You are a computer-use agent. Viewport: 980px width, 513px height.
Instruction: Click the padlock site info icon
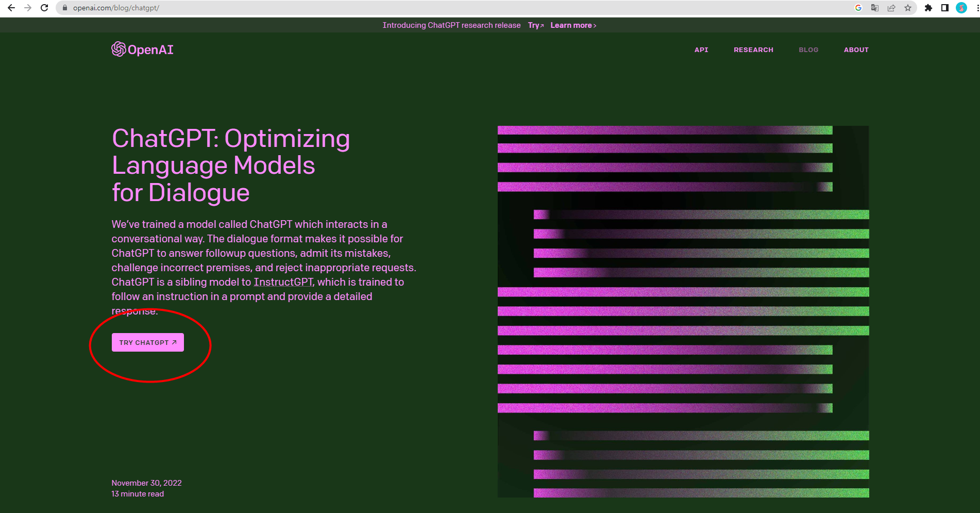click(x=65, y=8)
